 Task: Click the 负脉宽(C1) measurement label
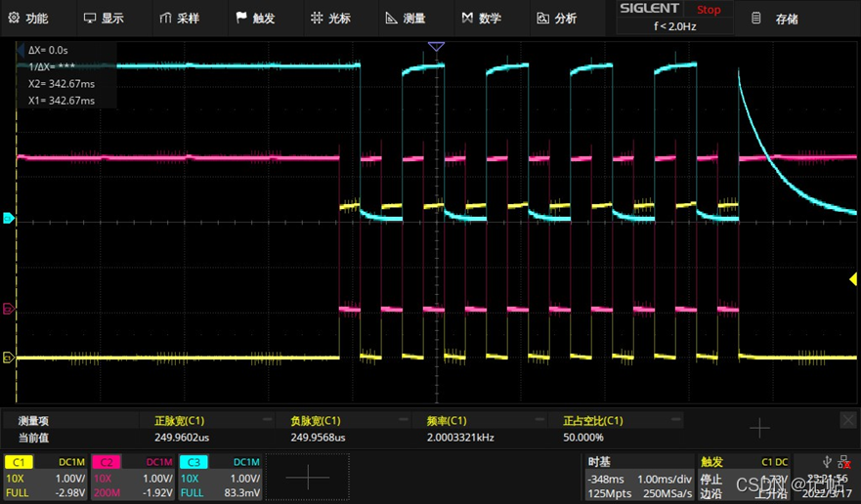pos(316,421)
